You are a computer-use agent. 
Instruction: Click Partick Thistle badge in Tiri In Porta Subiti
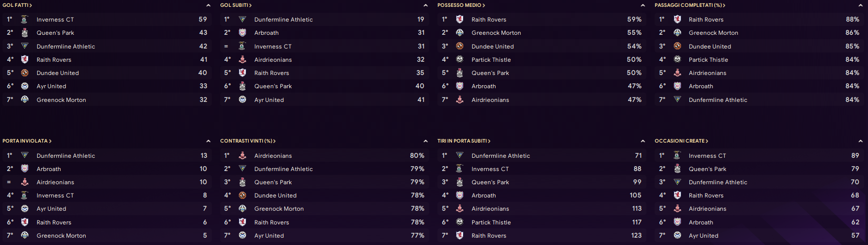pos(459,222)
